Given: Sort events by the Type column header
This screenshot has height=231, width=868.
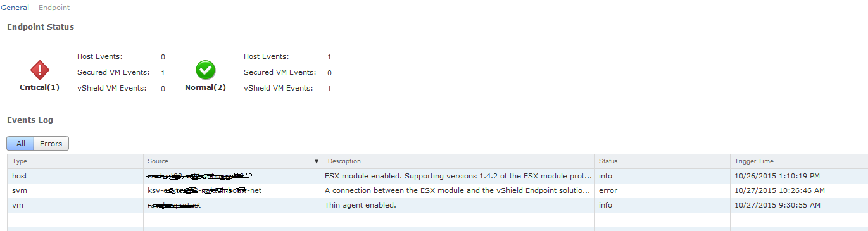Looking at the screenshot, I should (75, 161).
